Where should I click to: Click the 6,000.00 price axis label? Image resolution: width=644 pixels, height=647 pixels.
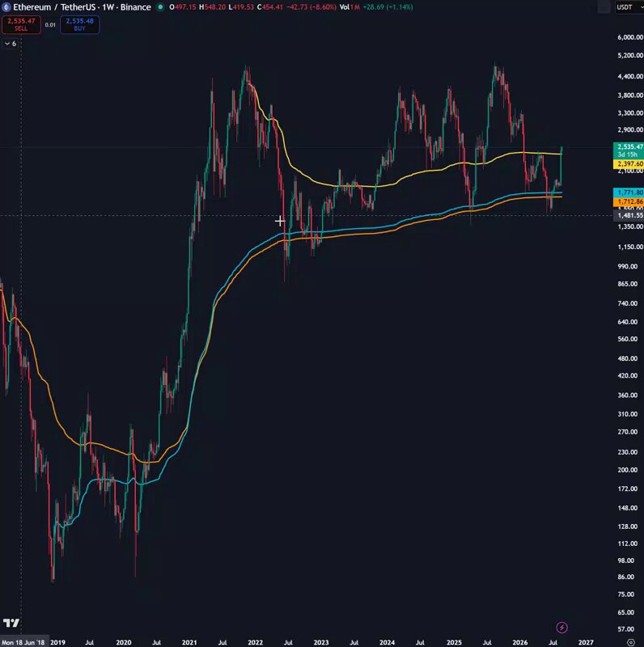click(x=630, y=36)
